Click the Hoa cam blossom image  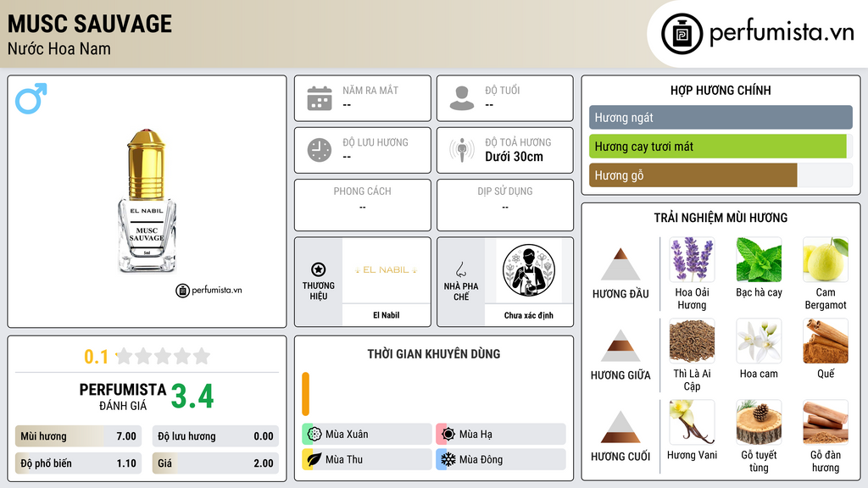click(x=759, y=341)
